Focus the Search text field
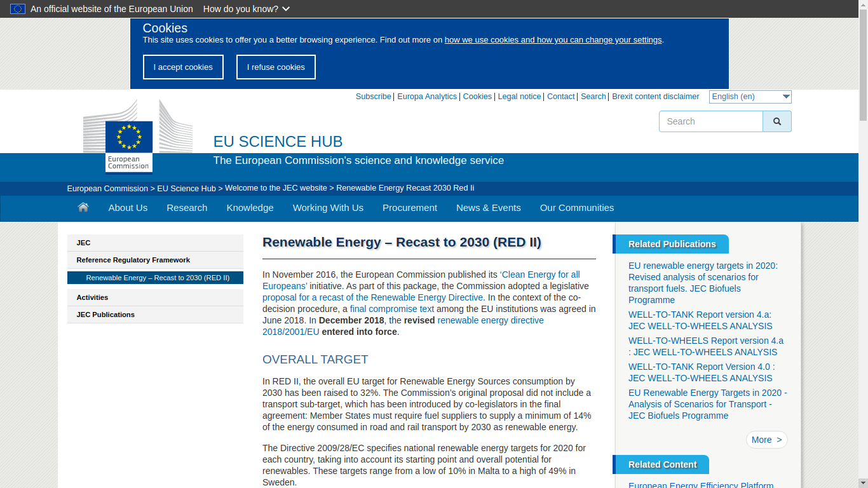This screenshot has width=868, height=488. 710,121
